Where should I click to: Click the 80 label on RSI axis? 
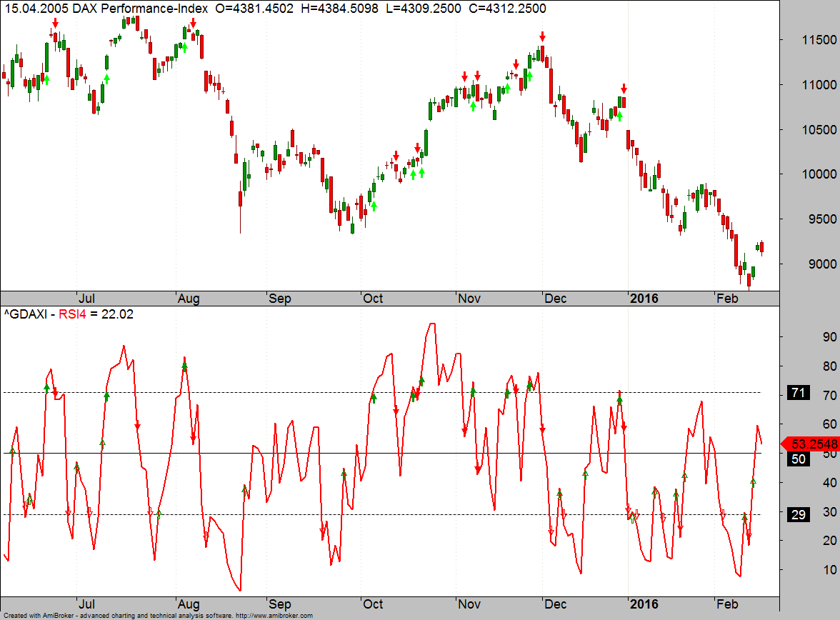830,366
